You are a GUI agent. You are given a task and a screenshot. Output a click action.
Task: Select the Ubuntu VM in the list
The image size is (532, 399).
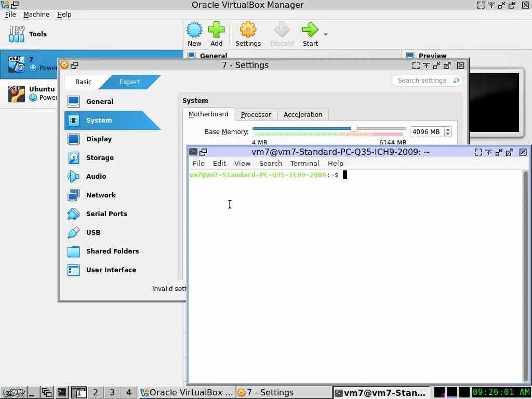[29, 94]
